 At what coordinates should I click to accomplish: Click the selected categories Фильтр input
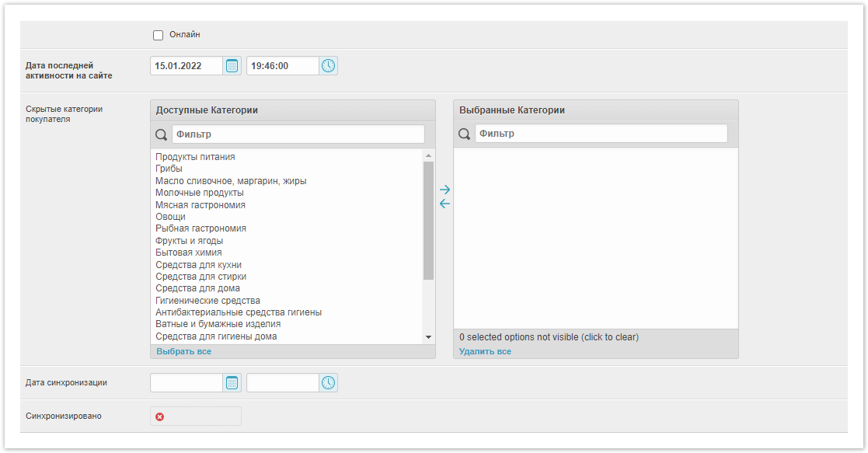pos(601,134)
